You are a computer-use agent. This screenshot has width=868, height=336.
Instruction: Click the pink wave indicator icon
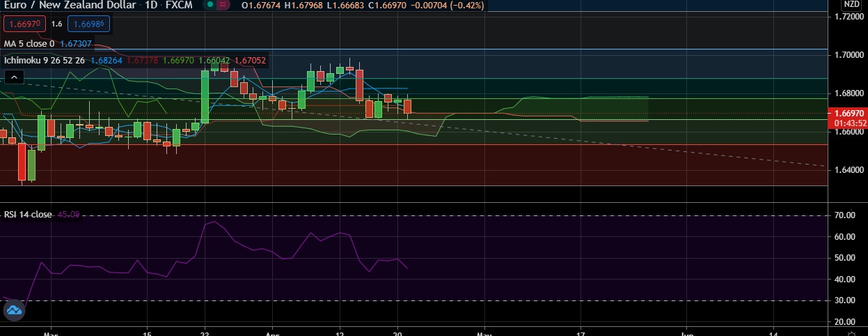point(223,6)
